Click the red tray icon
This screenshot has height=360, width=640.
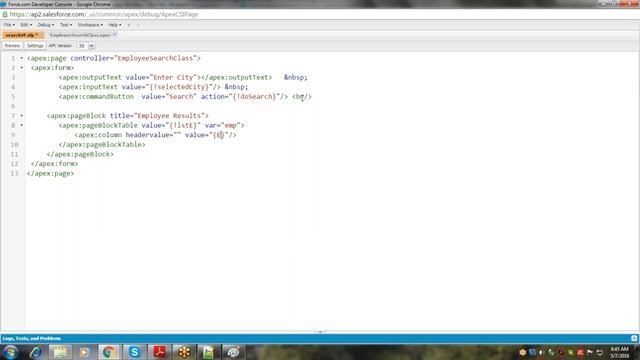coord(580,352)
